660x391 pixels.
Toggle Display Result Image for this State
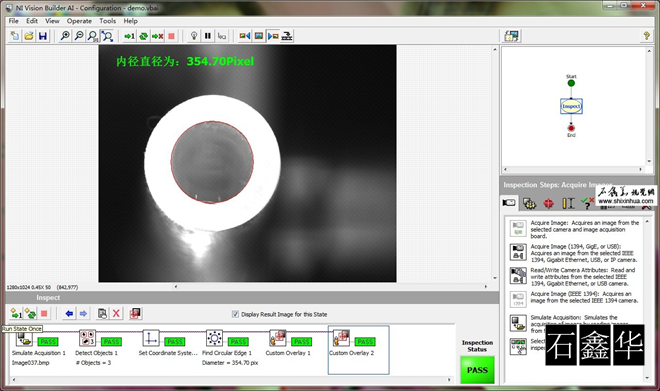(x=235, y=314)
